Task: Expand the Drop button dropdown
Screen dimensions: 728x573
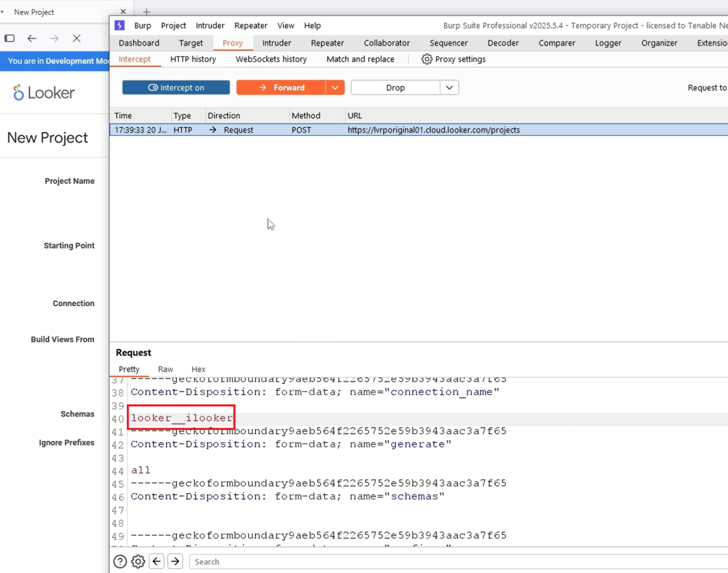Action: coord(450,87)
